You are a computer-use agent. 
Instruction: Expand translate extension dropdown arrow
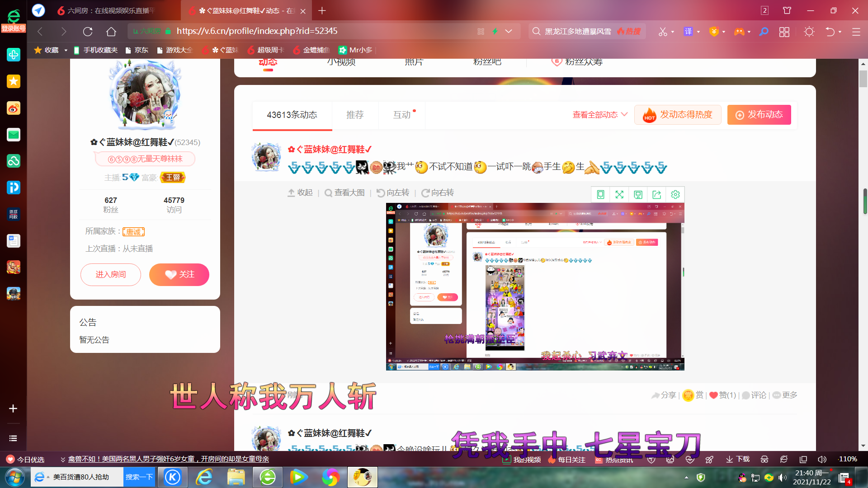coord(698,32)
